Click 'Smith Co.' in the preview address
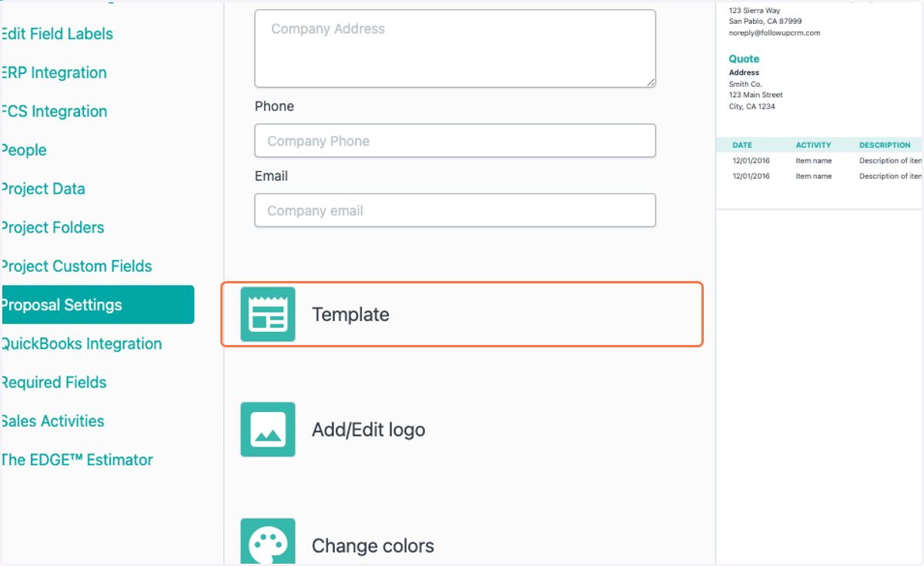The height and width of the screenshot is (566, 924). click(745, 84)
